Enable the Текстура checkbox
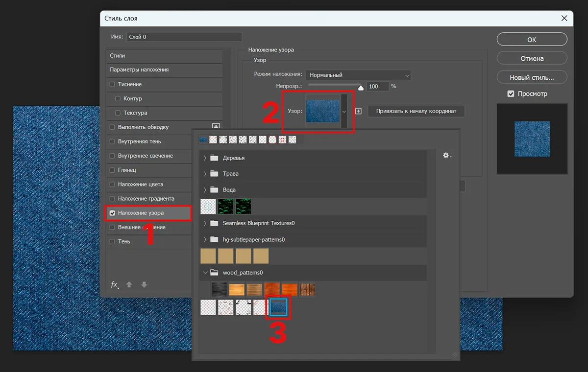This screenshot has height=372, width=588. [118, 113]
